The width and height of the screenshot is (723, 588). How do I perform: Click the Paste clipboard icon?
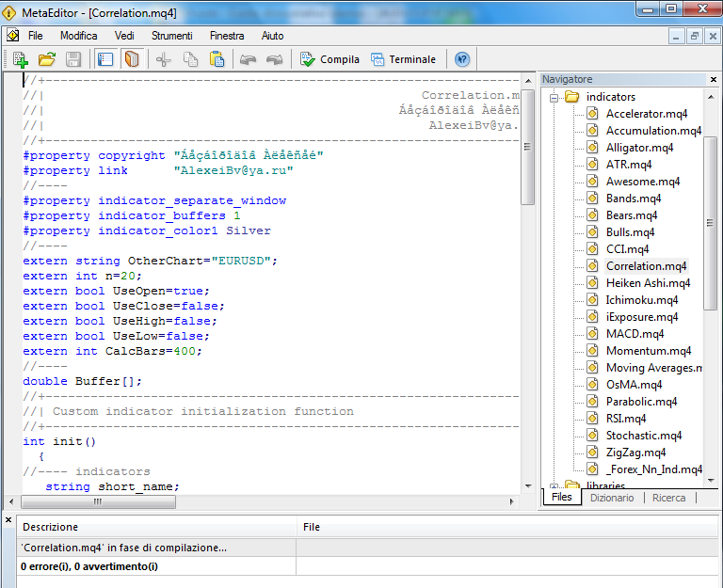click(x=217, y=59)
